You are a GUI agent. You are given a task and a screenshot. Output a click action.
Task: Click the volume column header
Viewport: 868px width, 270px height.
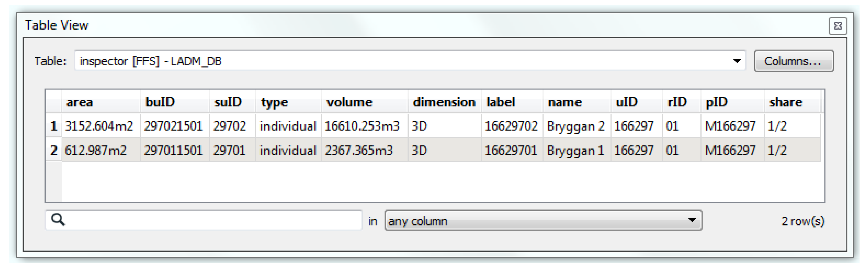[365, 102]
